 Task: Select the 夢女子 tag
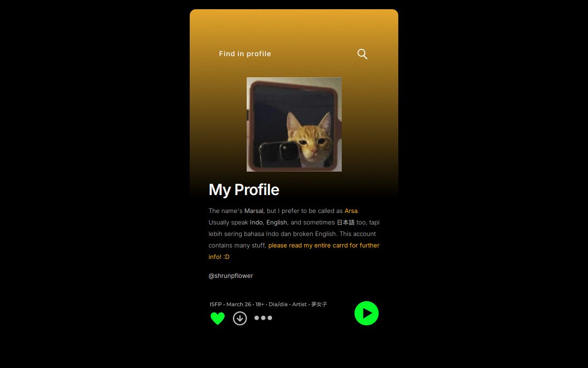319,304
